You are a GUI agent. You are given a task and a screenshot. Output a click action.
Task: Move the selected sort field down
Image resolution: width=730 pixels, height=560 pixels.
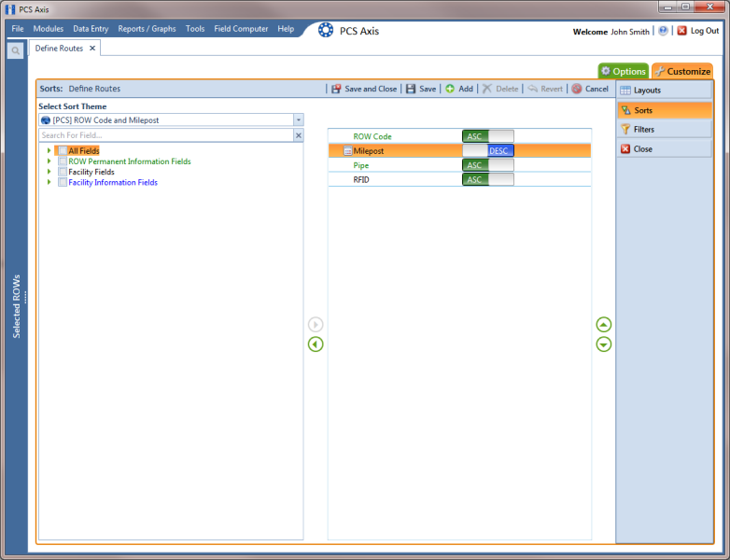click(604, 344)
